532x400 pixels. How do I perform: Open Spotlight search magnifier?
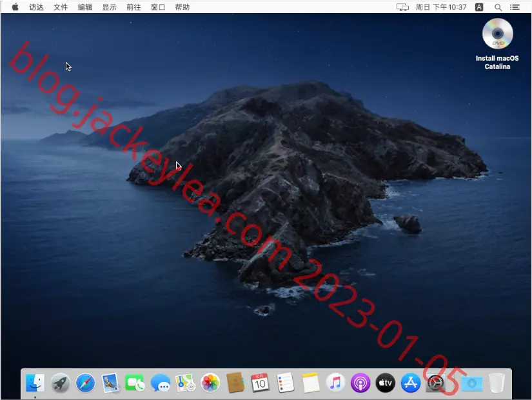(x=498, y=7)
